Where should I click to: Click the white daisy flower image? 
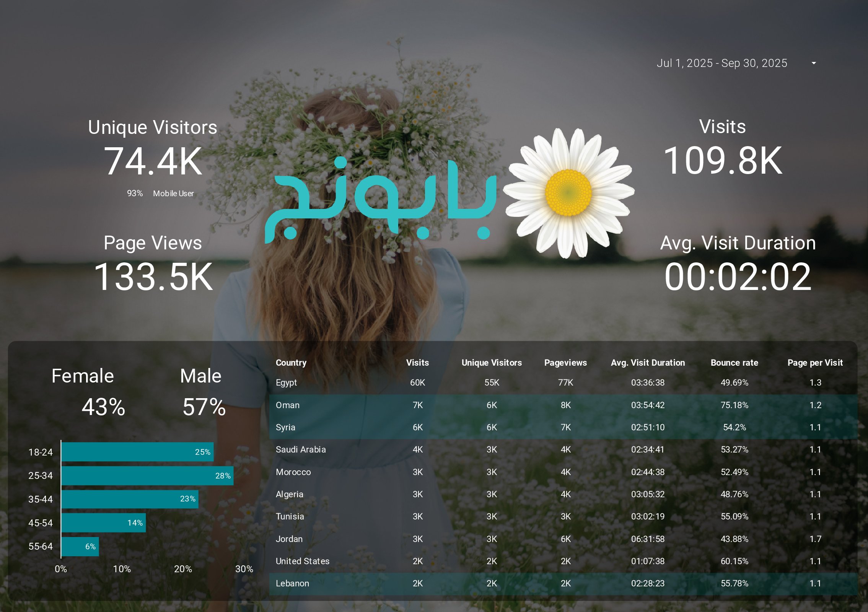(568, 193)
